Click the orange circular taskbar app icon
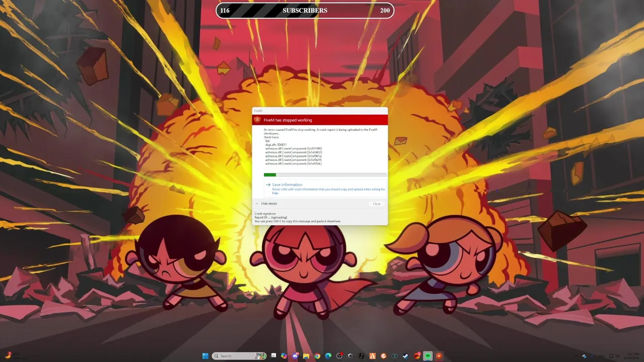 [383, 356]
